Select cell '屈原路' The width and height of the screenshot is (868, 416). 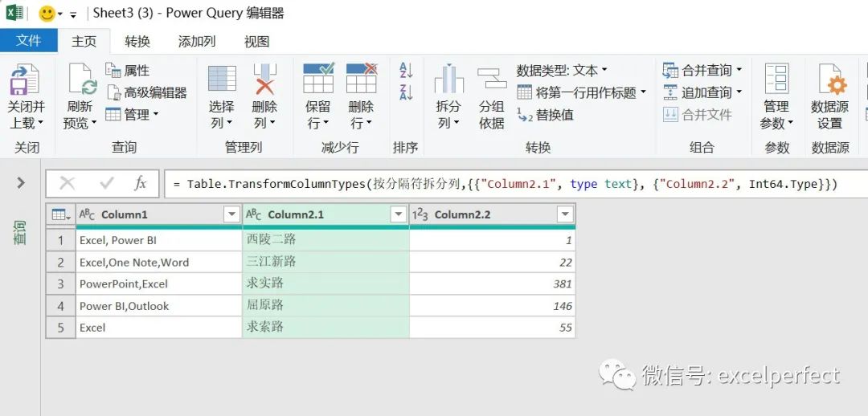[x=326, y=305]
